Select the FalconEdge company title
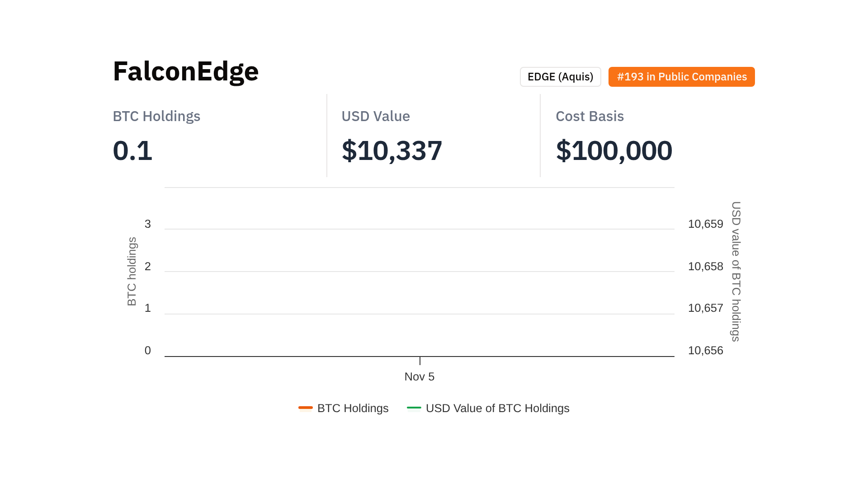 185,71
